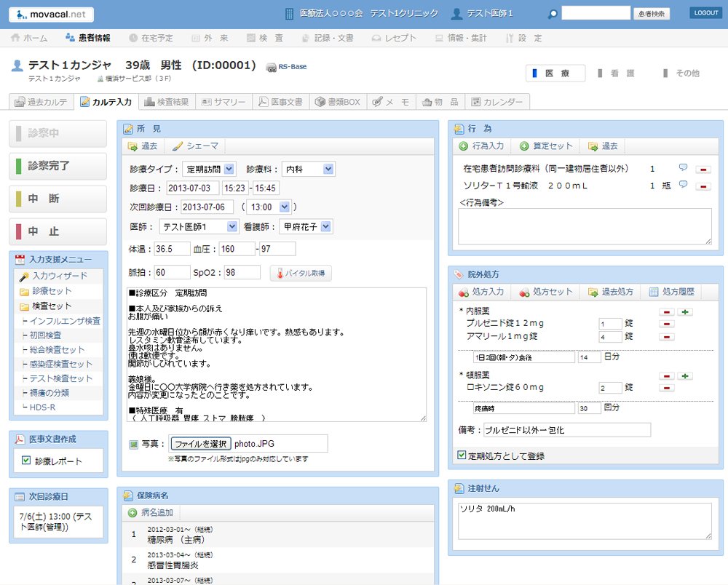Viewport: 728px width, 585px height.
Task: Remove 在宅患者訪問診療料 with its minus button
Action: pyautogui.click(x=703, y=170)
